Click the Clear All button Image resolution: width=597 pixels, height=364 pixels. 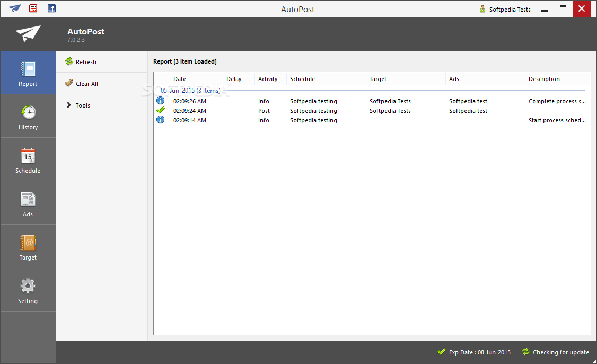[102, 83]
